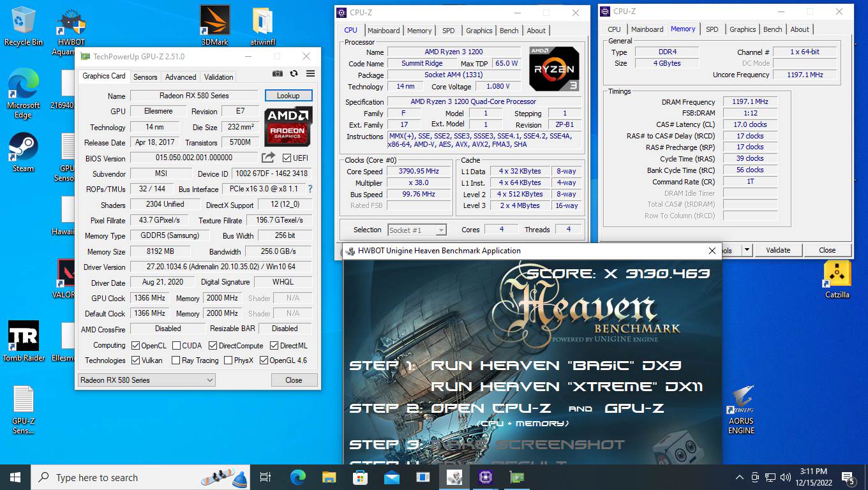Screen dimensions: 868x490
Task: Select the HWBOT Aquamark desktop shortcut
Action: point(71,32)
